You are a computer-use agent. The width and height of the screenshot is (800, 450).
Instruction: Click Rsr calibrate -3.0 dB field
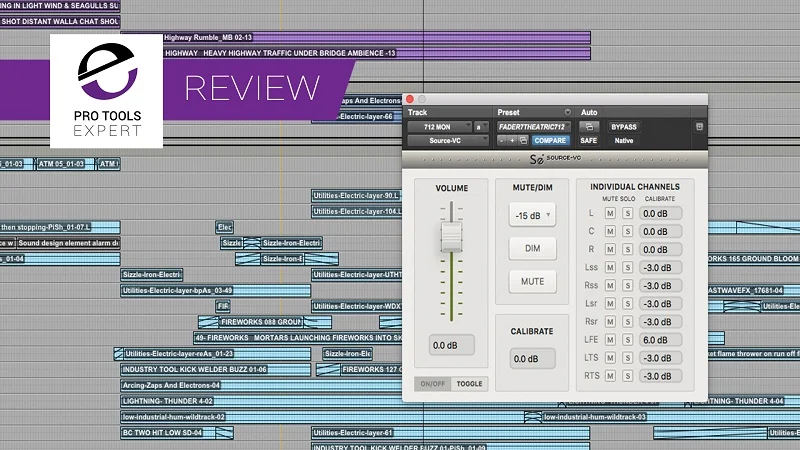pyautogui.click(x=660, y=321)
